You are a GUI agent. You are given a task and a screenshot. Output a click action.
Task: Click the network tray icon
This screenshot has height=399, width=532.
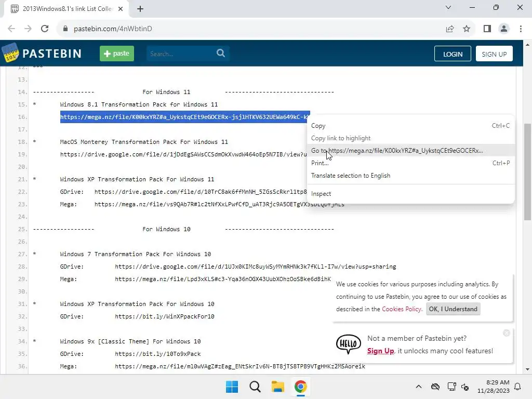(451, 387)
